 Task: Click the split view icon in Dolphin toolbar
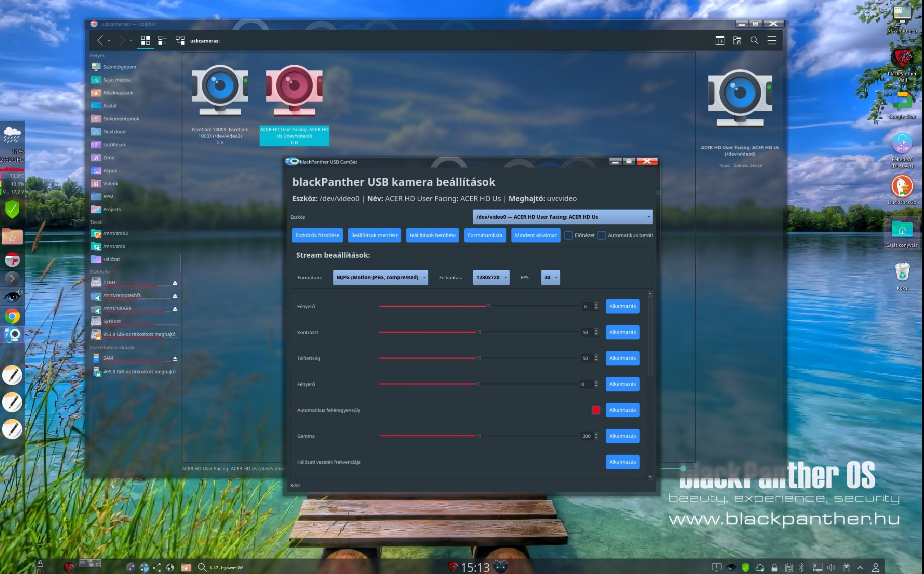click(720, 40)
